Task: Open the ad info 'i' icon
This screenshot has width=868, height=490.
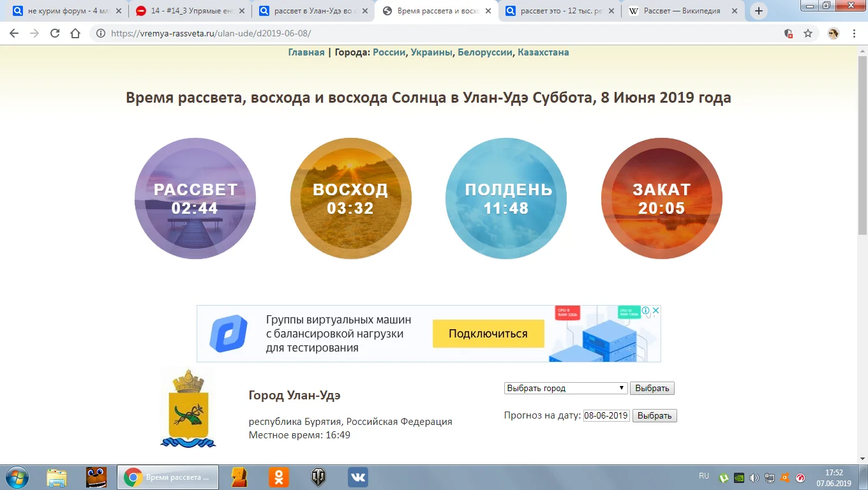Action: click(645, 311)
